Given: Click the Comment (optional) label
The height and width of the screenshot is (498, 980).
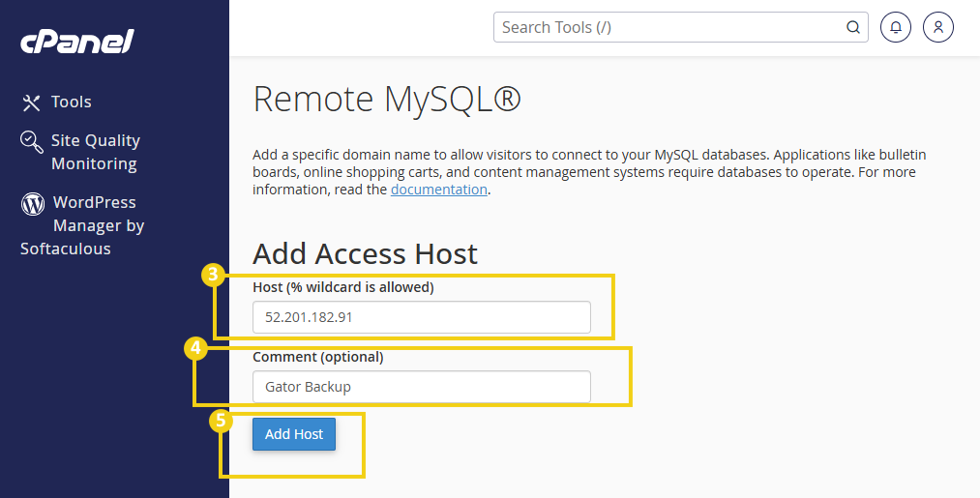Looking at the screenshot, I should pos(318,357).
